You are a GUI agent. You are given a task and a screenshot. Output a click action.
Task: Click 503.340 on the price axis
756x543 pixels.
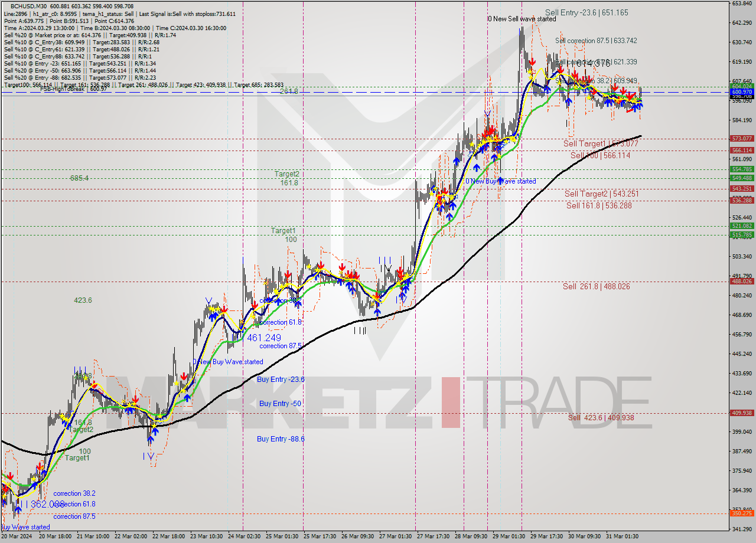click(x=742, y=257)
